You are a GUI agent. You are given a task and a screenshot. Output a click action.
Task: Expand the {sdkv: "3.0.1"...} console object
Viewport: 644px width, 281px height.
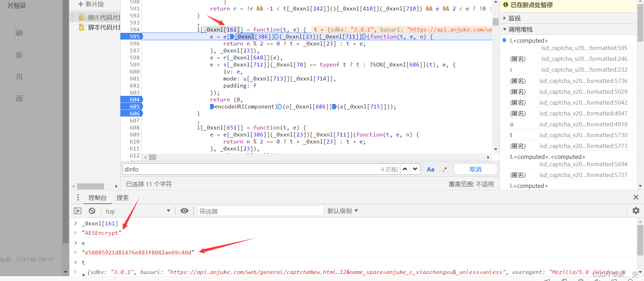pos(84,274)
